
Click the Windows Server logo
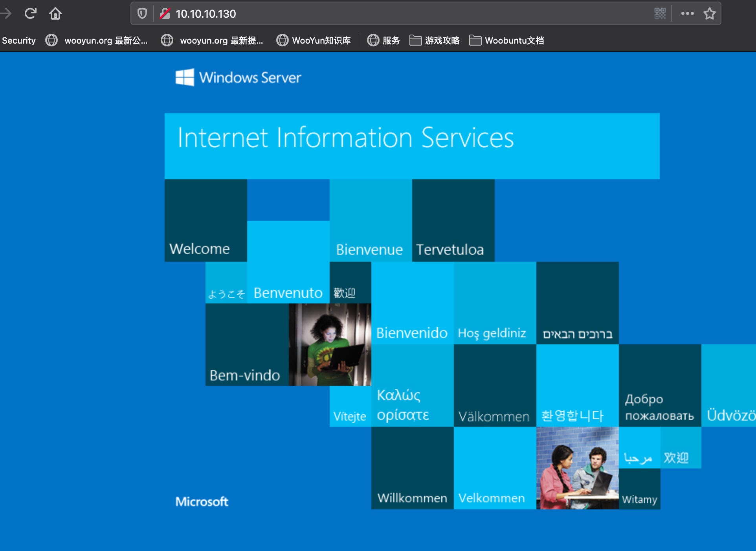tap(238, 77)
